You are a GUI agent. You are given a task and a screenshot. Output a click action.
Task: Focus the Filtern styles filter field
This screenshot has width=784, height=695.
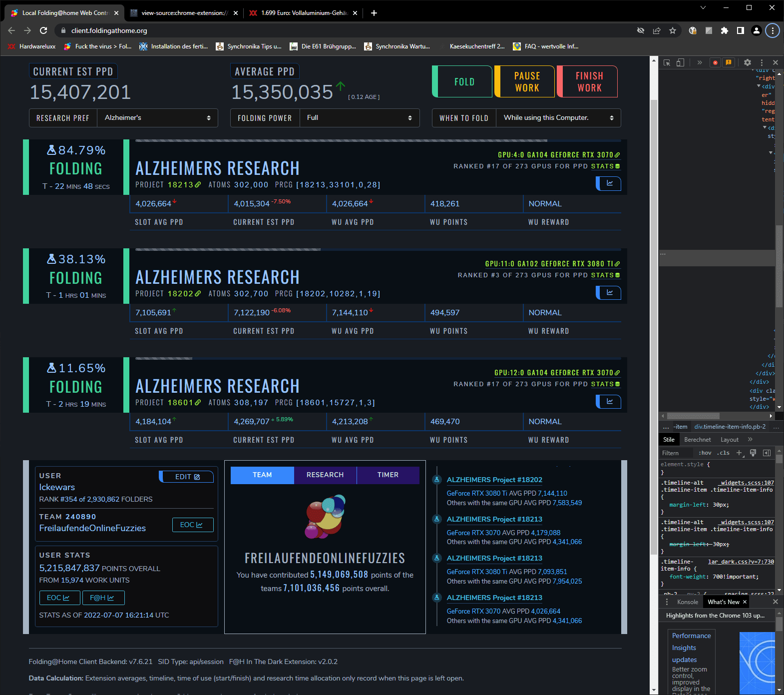(676, 453)
